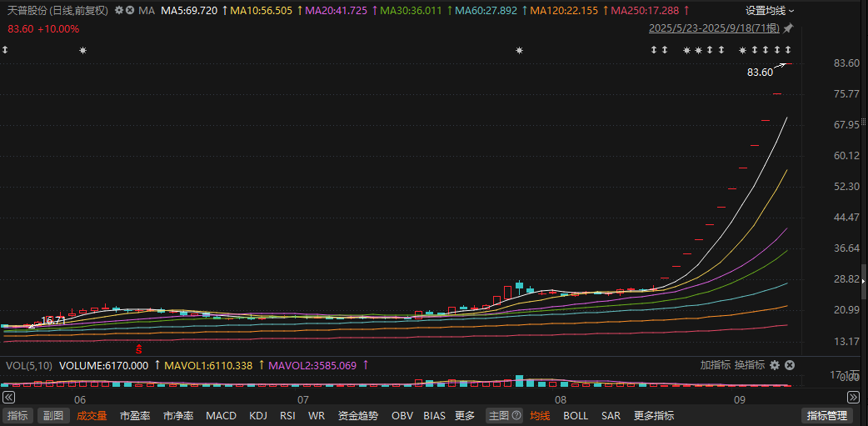The width and height of the screenshot is (868, 426).
Task: Expand 更多指标 main chart indicators
Action: pos(654,415)
